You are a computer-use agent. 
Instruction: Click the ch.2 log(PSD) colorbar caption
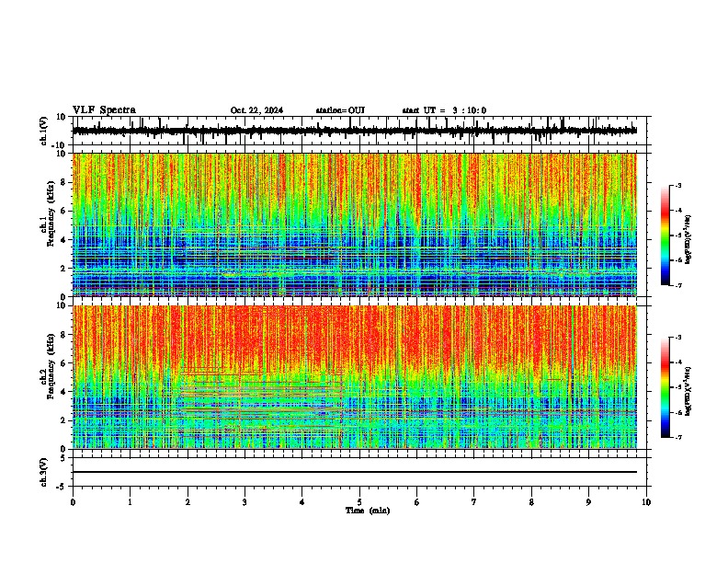[688, 392]
